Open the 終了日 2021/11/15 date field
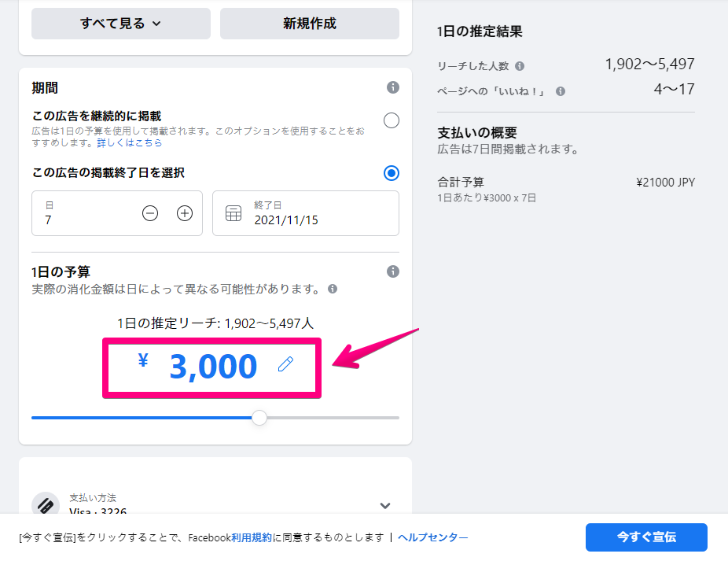The width and height of the screenshot is (728, 561). 306,213
